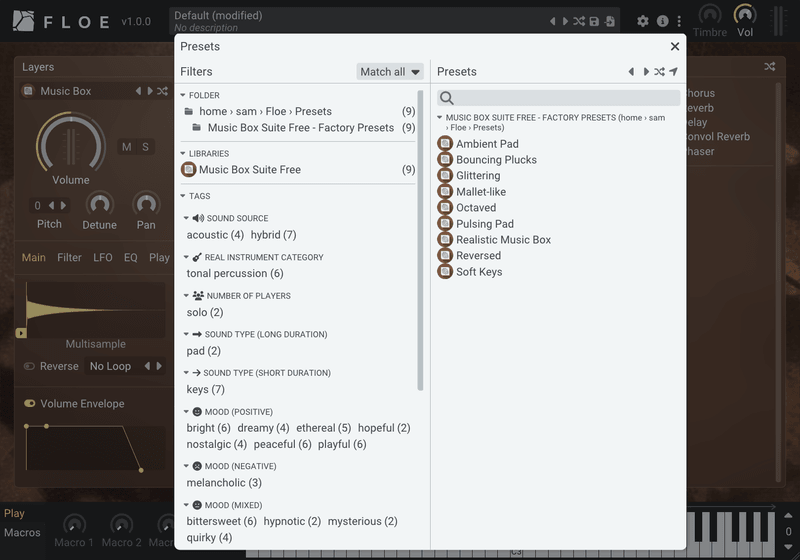The width and height of the screenshot is (800, 560).
Task: Mute the layer with M button
Action: tap(127, 147)
